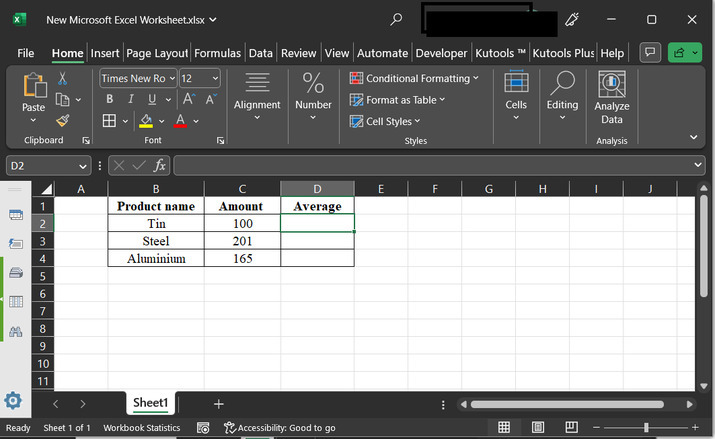Select the Format Painter brush icon
Viewport: 715px width, 439px height.
click(x=63, y=120)
